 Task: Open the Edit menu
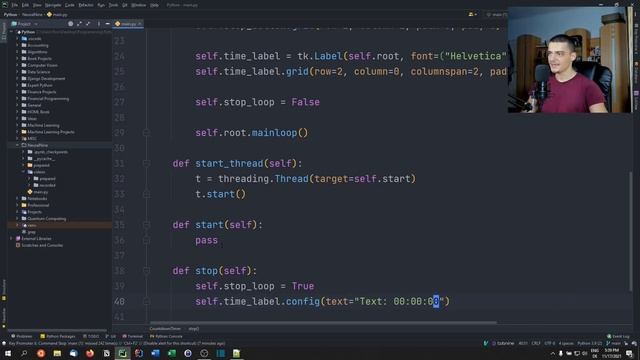pyautogui.click(x=25, y=5)
